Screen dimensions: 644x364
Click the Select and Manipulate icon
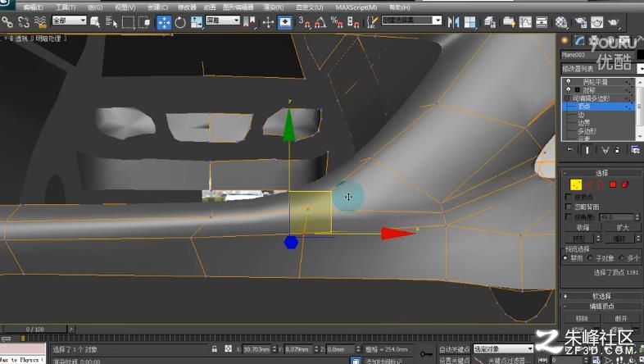(268, 22)
